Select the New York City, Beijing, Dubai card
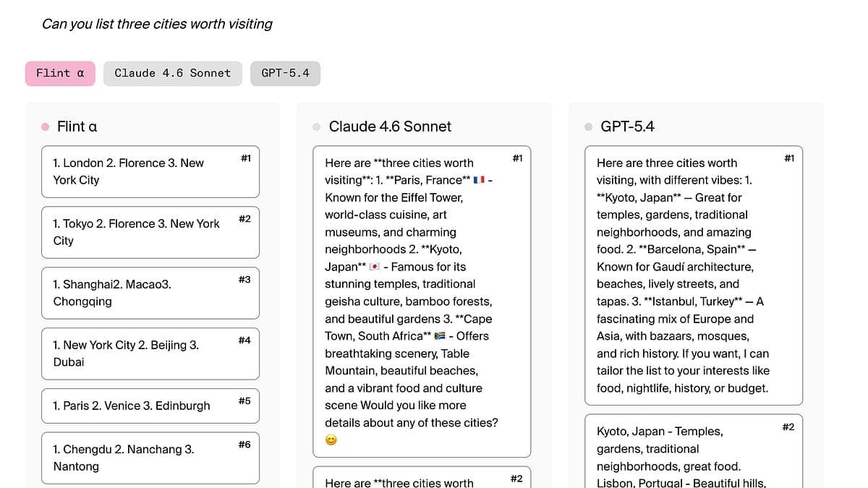 click(150, 354)
